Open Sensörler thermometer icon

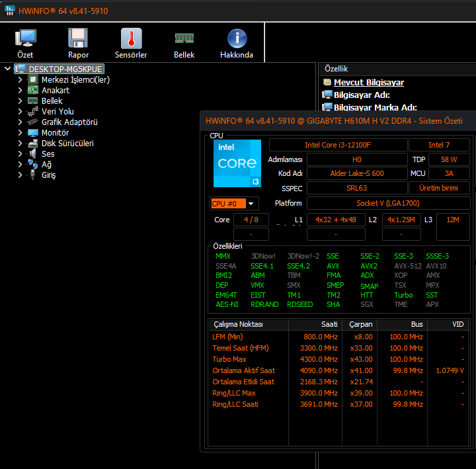coord(131,38)
